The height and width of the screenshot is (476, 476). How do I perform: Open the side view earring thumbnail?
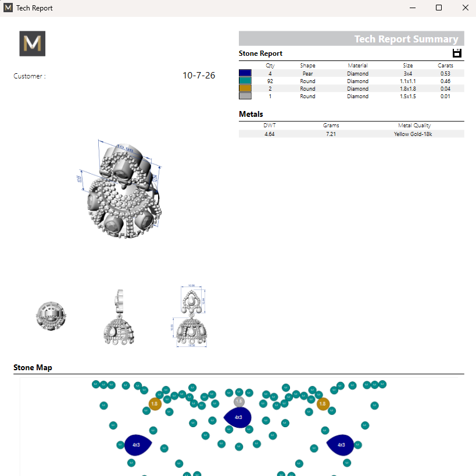(x=119, y=317)
